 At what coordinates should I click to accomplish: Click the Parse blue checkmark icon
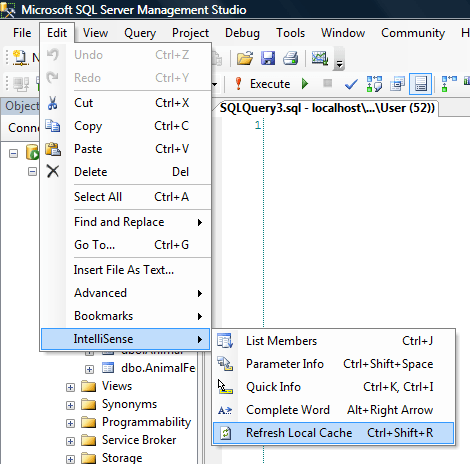(351, 84)
